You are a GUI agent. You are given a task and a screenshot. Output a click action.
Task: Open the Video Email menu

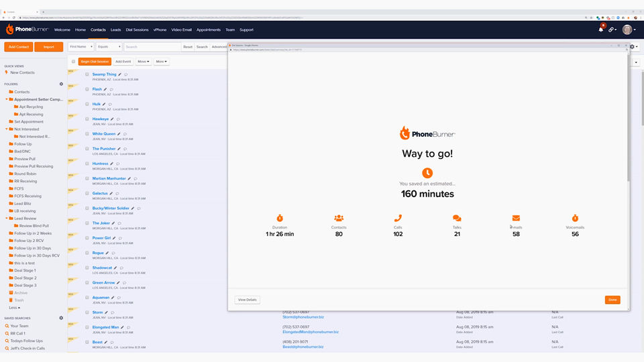point(182,30)
